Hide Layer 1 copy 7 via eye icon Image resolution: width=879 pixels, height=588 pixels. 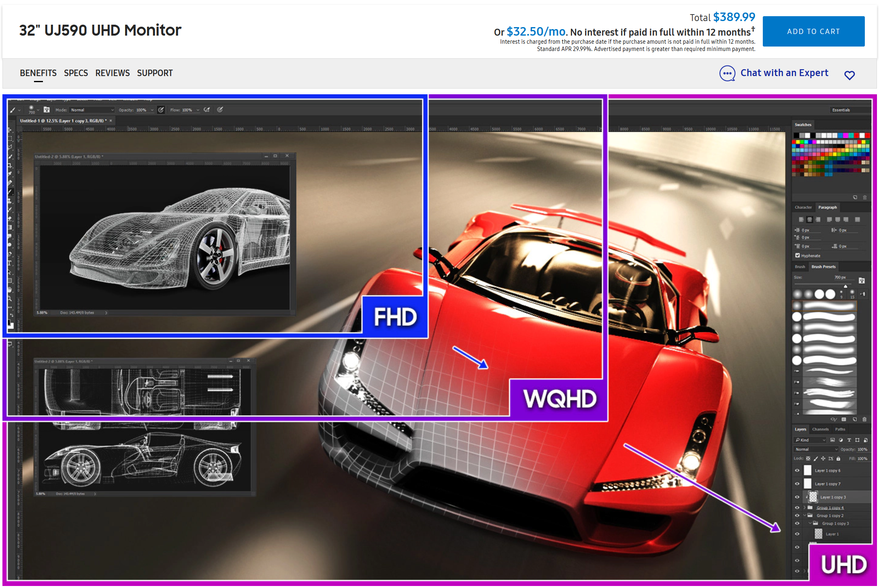point(797,484)
